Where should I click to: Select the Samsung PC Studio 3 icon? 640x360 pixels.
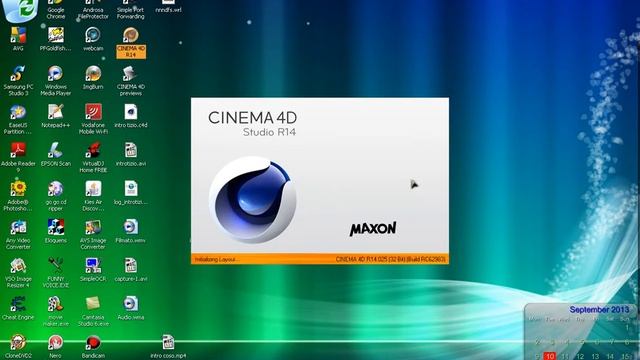coord(18,81)
